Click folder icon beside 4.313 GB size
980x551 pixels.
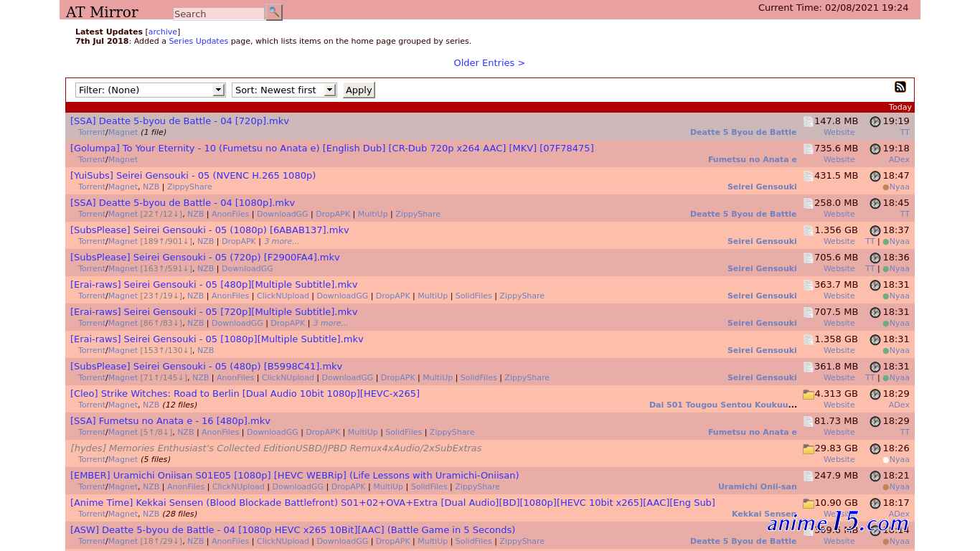coord(808,395)
